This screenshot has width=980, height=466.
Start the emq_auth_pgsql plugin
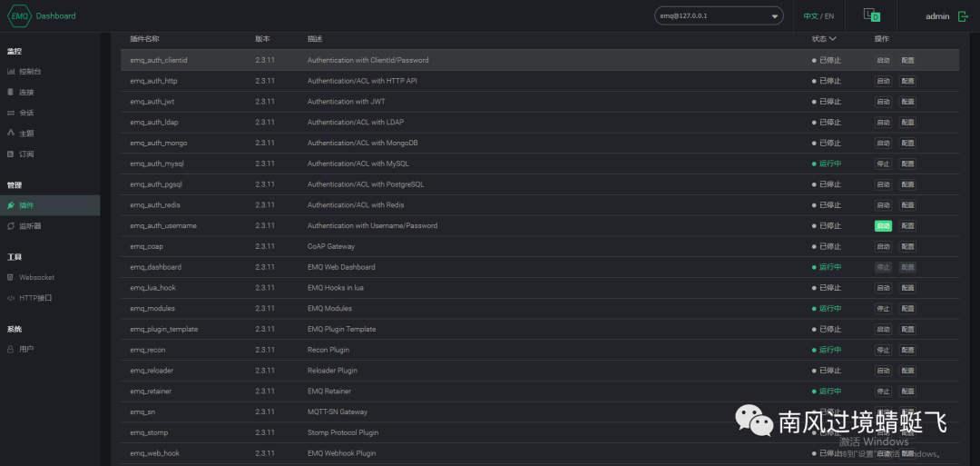[883, 183]
